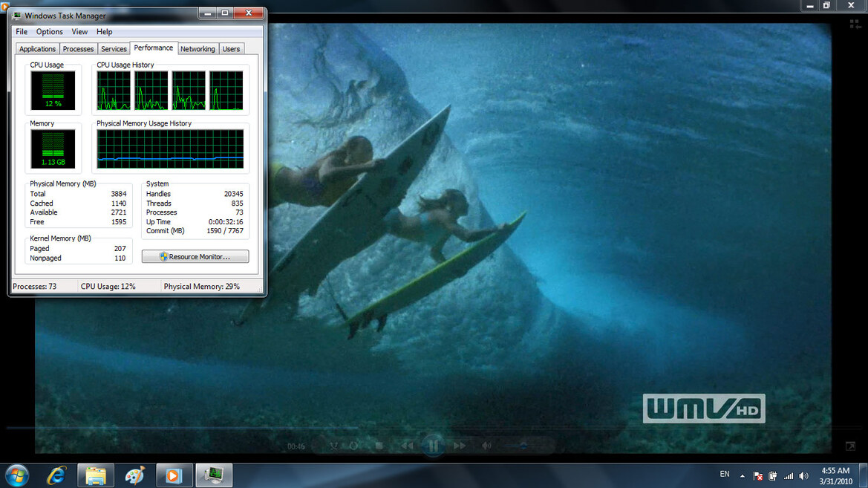This screenshot has width=868, height=488.
Task: Click the Available memory value 2721
Action: (119, 212)
